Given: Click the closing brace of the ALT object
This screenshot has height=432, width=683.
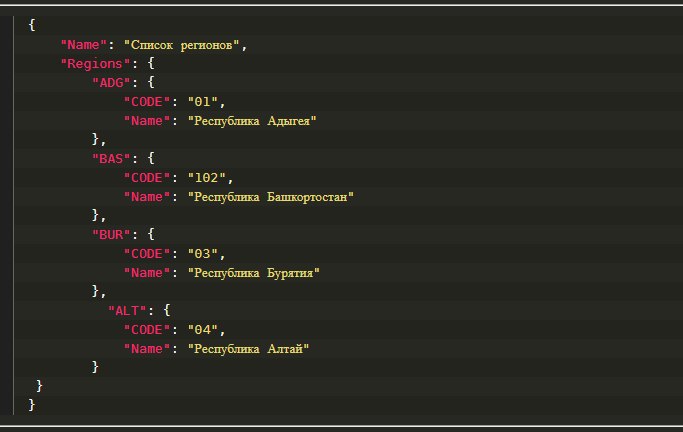Looking at the screenshot, I should tap(95, 367).
